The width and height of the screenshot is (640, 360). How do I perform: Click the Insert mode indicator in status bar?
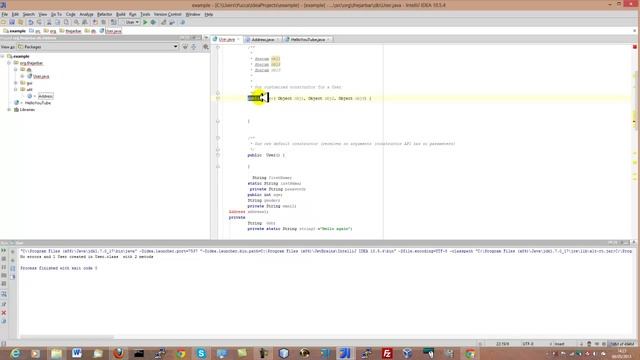click(559, 344)
